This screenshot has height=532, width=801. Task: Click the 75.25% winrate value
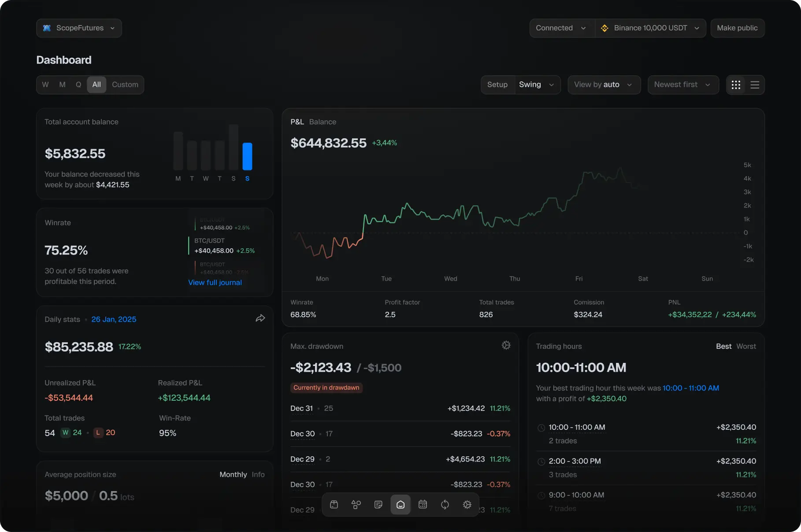point(66,251)
